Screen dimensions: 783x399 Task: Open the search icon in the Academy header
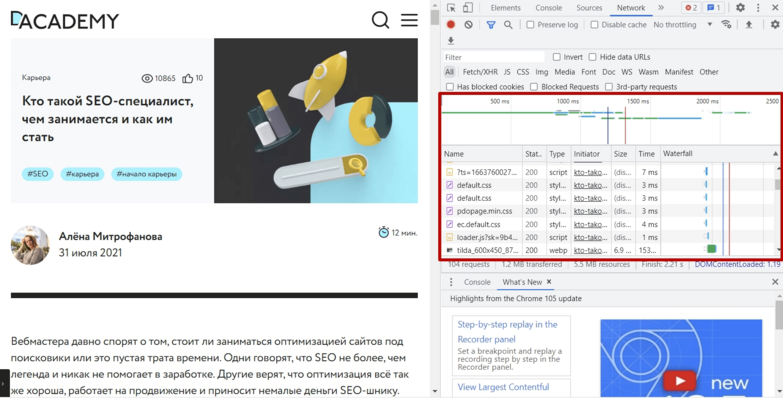[380, 20]
